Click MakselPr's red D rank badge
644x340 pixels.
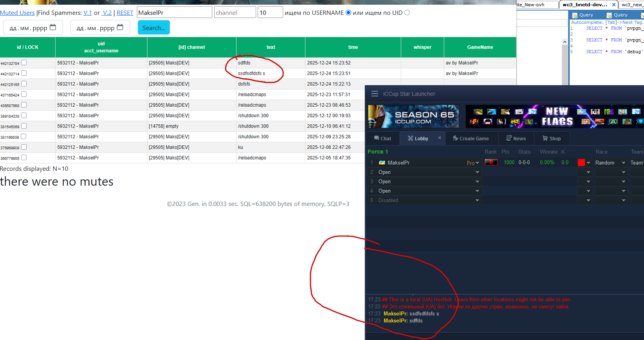coord(491,163)
